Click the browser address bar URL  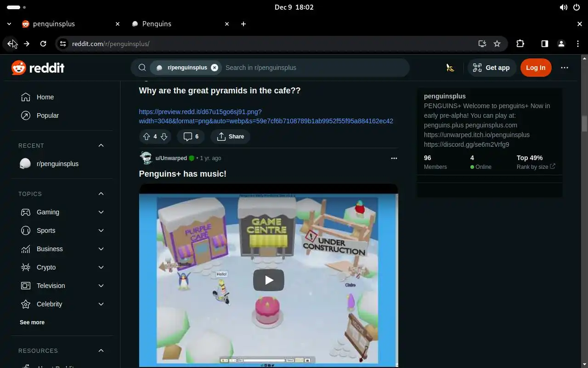coord(111,44)
